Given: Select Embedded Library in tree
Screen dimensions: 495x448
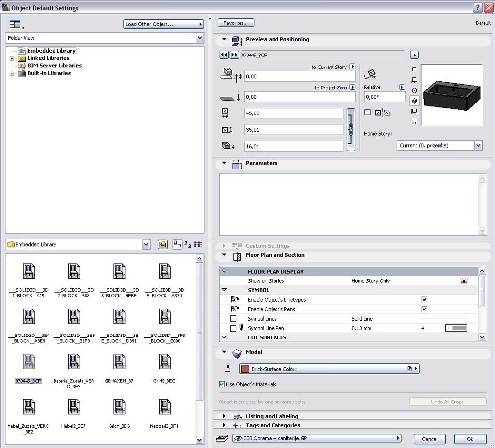Looking at the screenshot, I should pyautogui.click(x=51, y=51).
